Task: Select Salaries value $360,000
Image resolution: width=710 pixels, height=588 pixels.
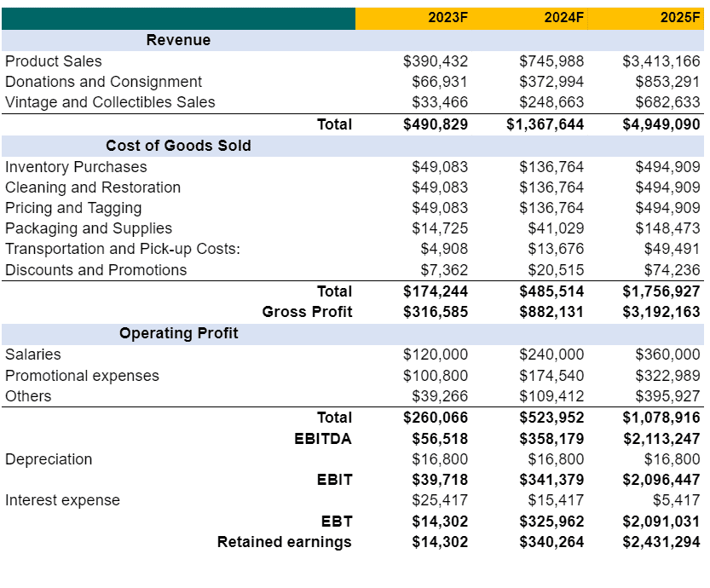Action: [x=667, y=355]
